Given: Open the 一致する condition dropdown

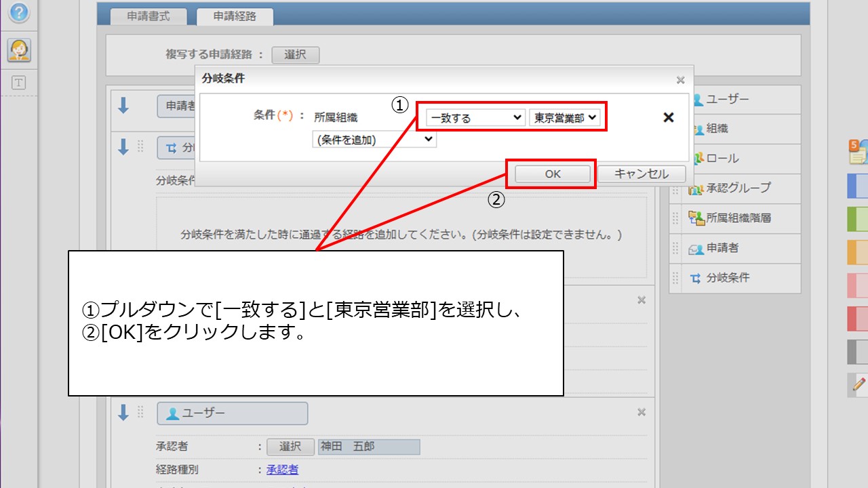Looking at the screenshot, I should coord(475,117).
